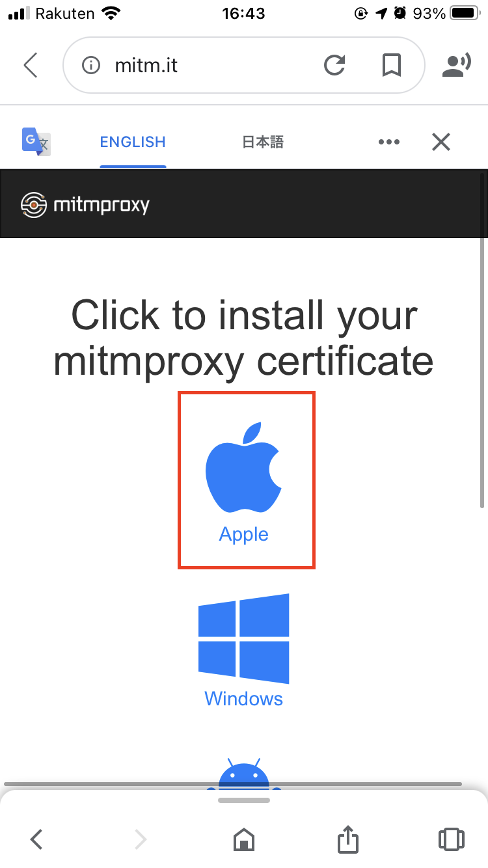Tap the site info icon
488x868 pixels.
tap(91, 65)
